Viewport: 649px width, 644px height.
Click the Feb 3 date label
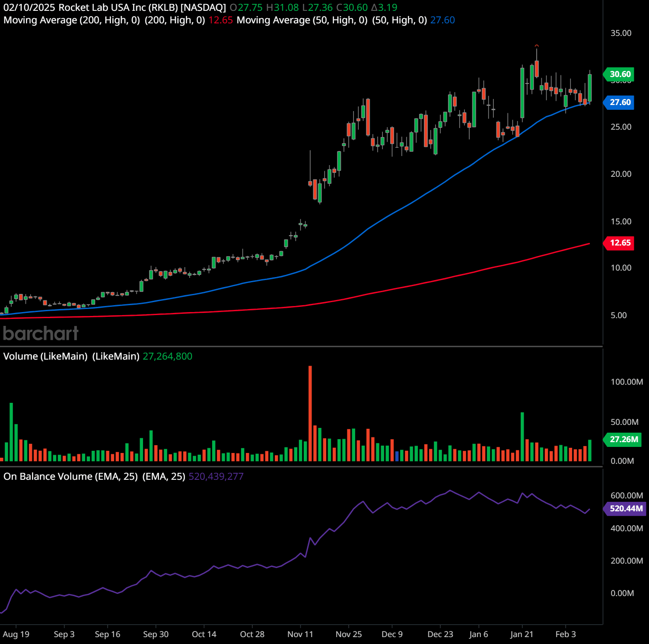pos(566,634)
